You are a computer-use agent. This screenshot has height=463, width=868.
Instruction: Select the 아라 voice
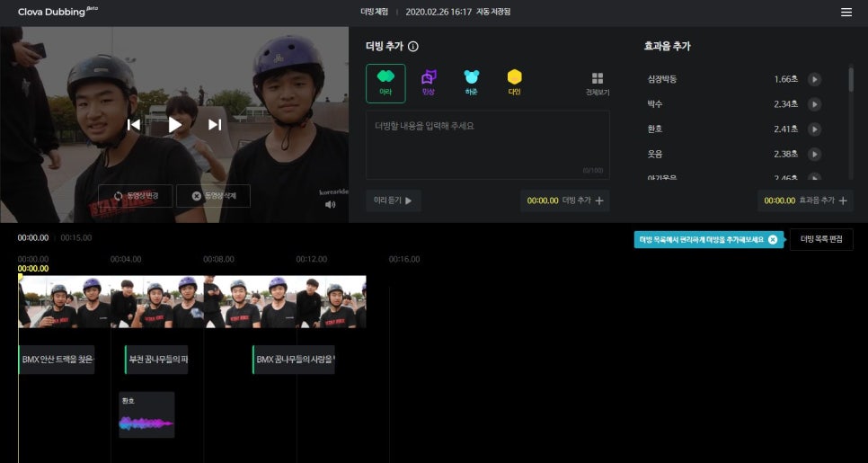point(385,84)
